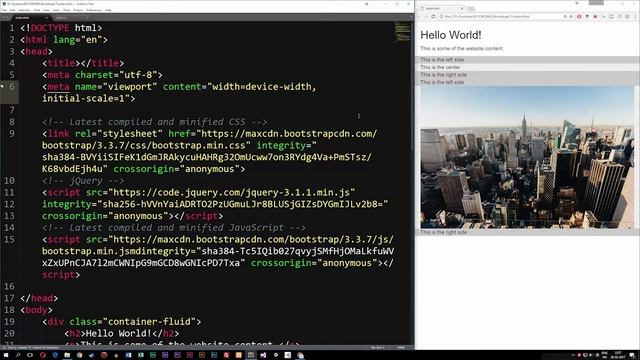Open File Explorer from the taskbar
Viewport: 640px width, 360px height.
(67, 355)
